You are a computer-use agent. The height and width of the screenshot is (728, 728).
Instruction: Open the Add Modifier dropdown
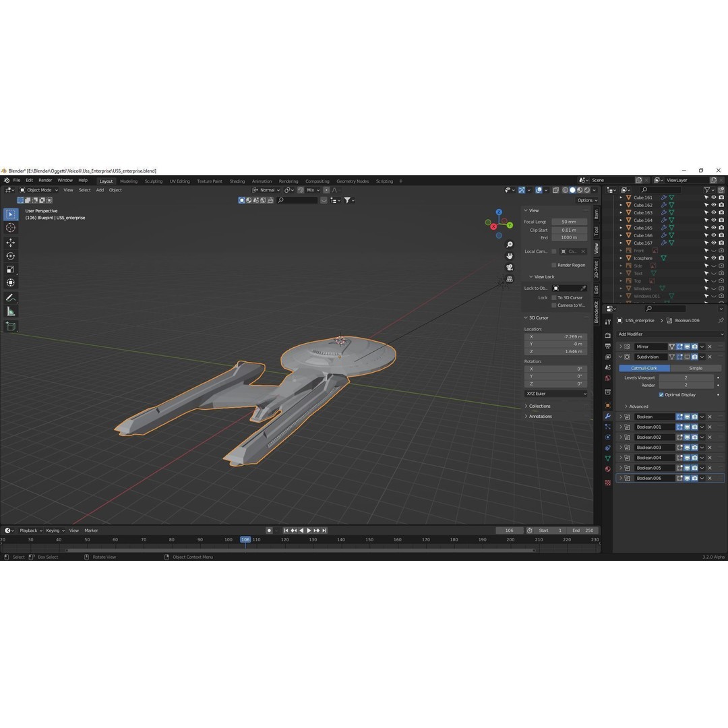(670, 334)
